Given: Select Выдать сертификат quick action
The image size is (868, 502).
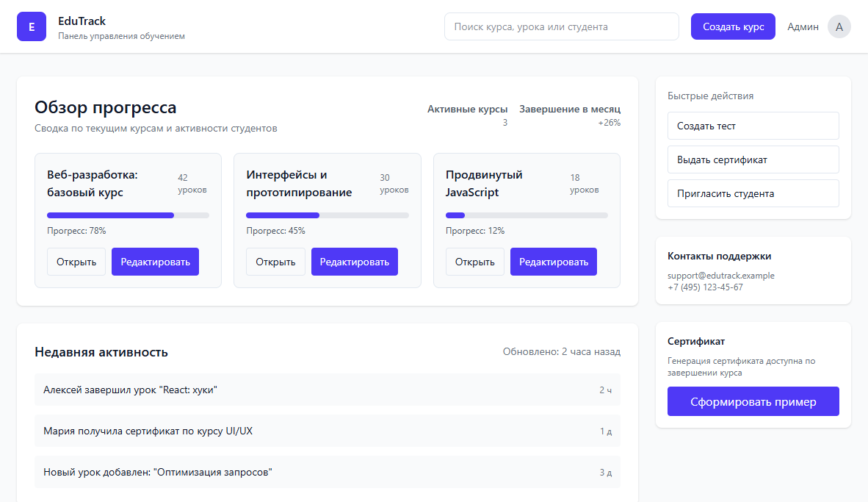Looking at the screenshot, I should pos(753,159).
